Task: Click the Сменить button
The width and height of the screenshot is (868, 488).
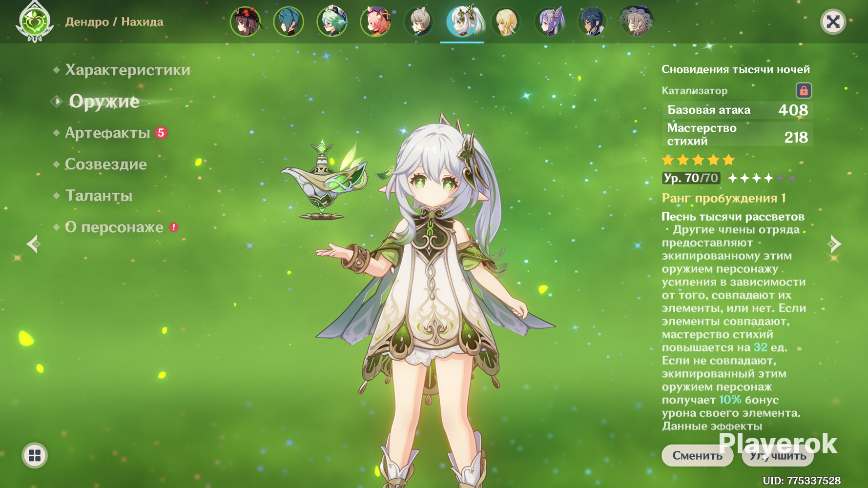Action: [697, 455]
